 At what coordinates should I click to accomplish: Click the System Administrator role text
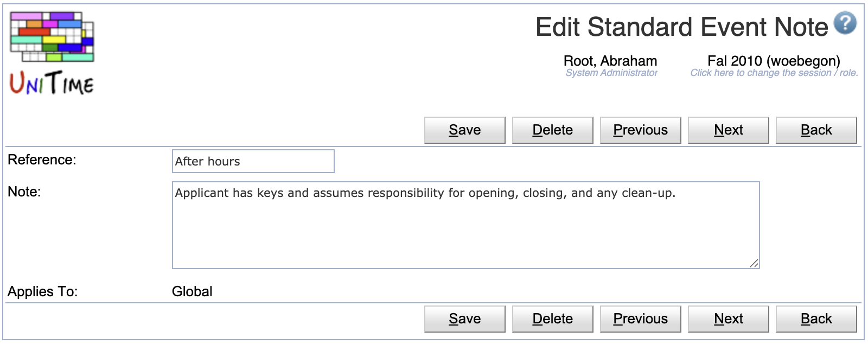tap(611, 73)
